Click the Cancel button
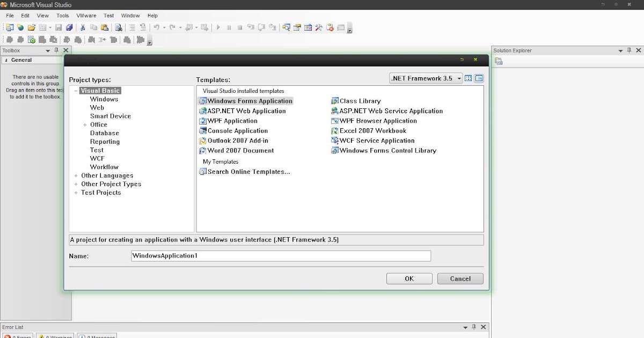 tap(460, 278)
